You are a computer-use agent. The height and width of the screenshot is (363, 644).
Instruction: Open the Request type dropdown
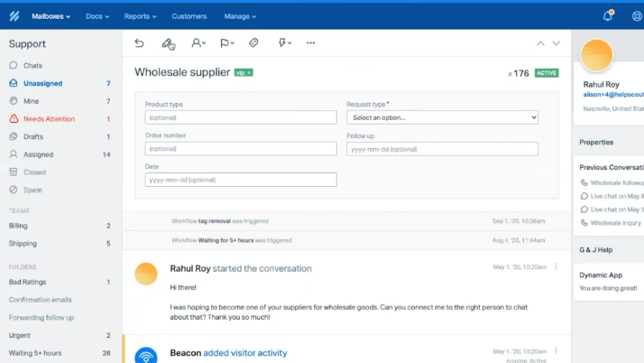click(442, 117)
